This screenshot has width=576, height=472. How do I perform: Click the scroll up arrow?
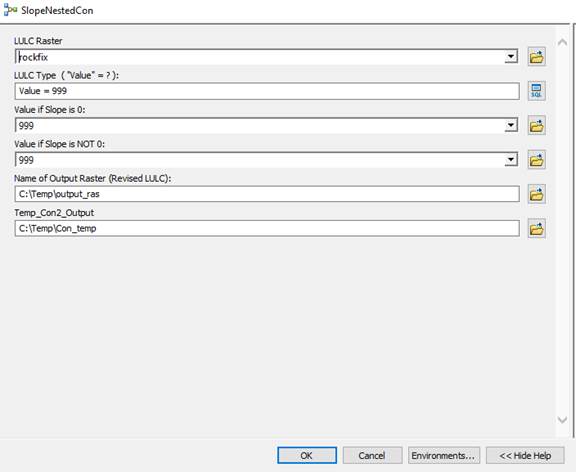coord(562,43)
